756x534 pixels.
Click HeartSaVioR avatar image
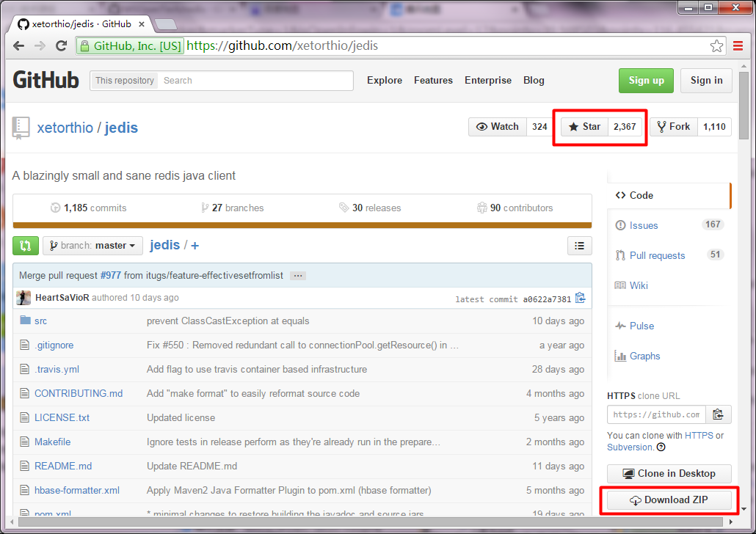(x=23, y=298)
